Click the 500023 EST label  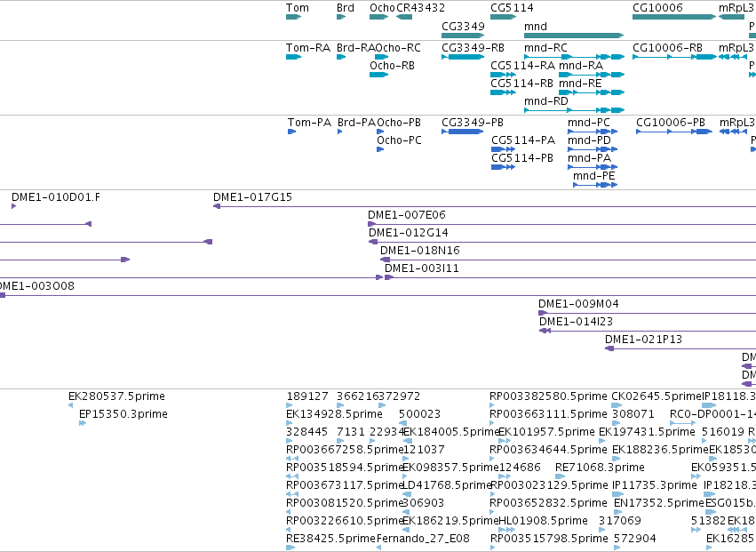(420, 414)
